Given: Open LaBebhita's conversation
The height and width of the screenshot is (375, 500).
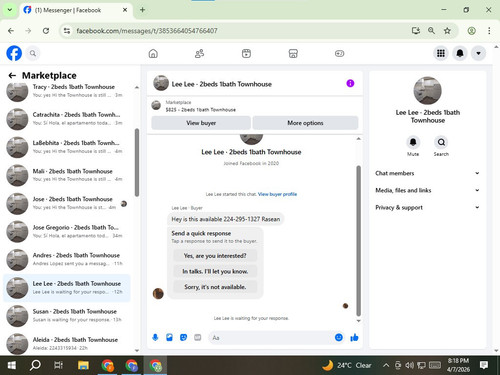Looking at the screenshot, I should [67, 147].
